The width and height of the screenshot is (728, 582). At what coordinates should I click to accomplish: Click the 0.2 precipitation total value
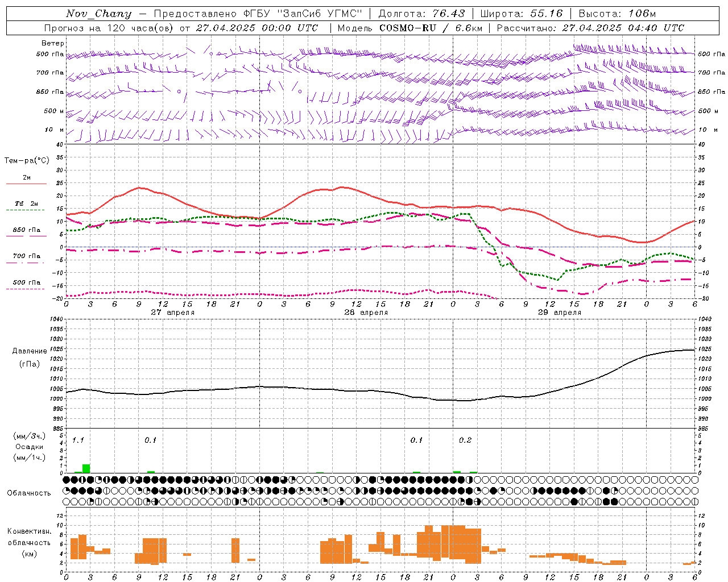coord(465,440)
